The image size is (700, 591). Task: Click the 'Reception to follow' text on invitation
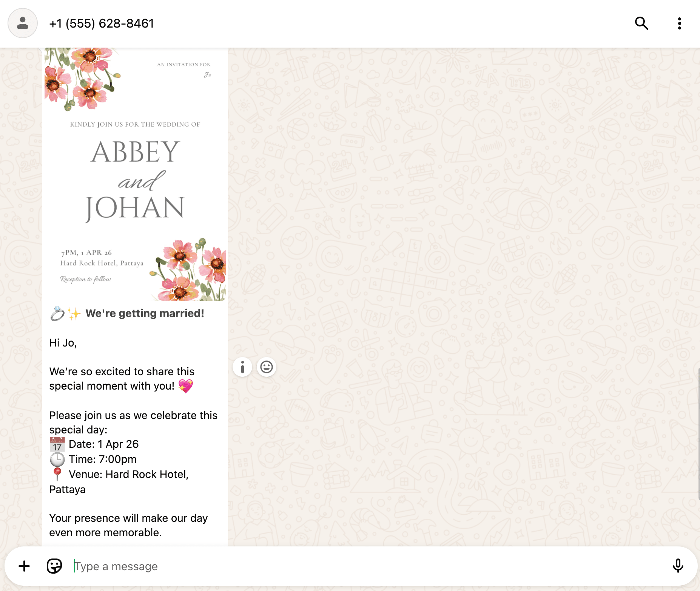85,280
